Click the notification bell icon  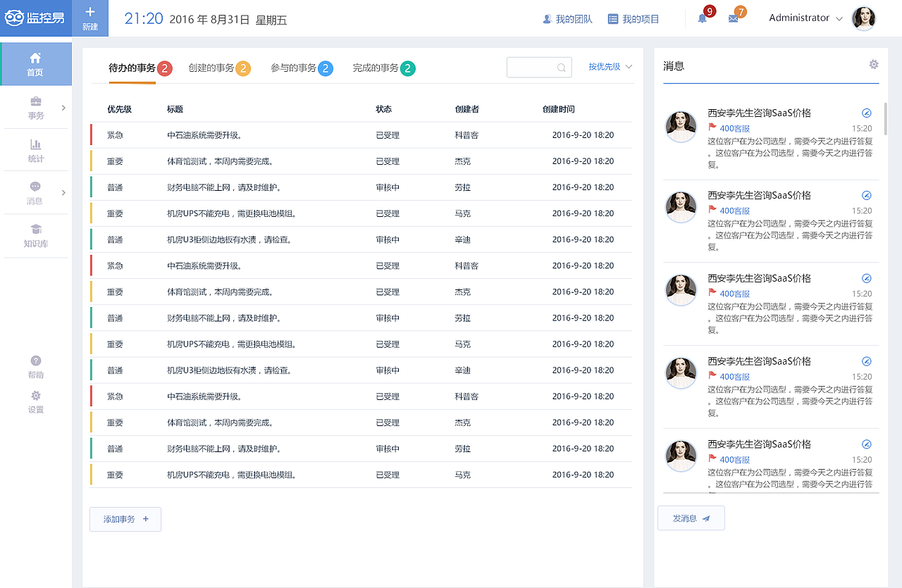pyautogui.click(x=703, y=19)
